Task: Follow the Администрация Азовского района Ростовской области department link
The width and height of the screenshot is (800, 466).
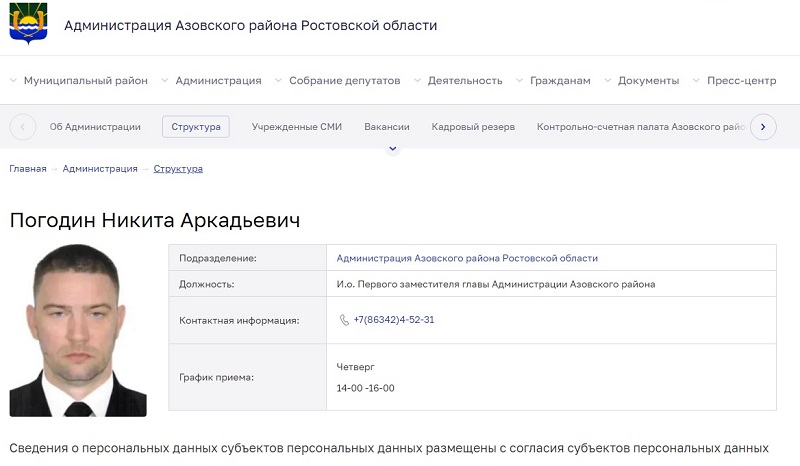Action: tap(467, 258)
